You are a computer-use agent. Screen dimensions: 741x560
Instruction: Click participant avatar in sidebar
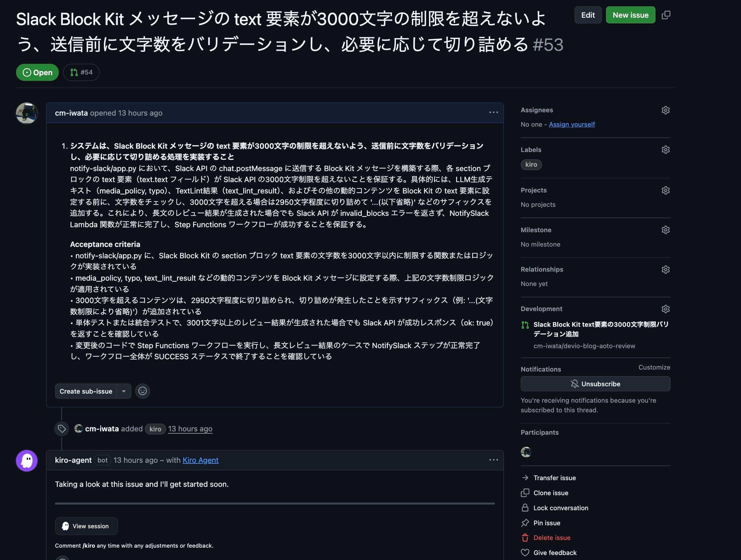tap(526, 452)
